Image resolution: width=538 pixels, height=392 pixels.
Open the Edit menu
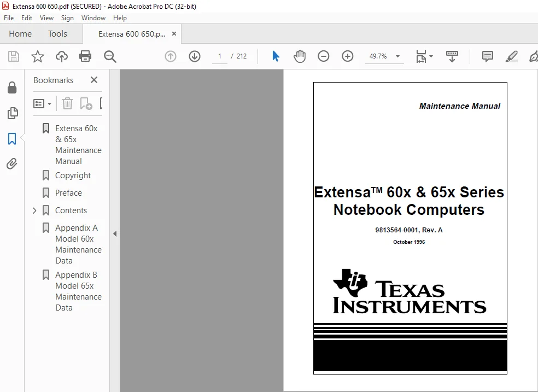coord(26,18)
